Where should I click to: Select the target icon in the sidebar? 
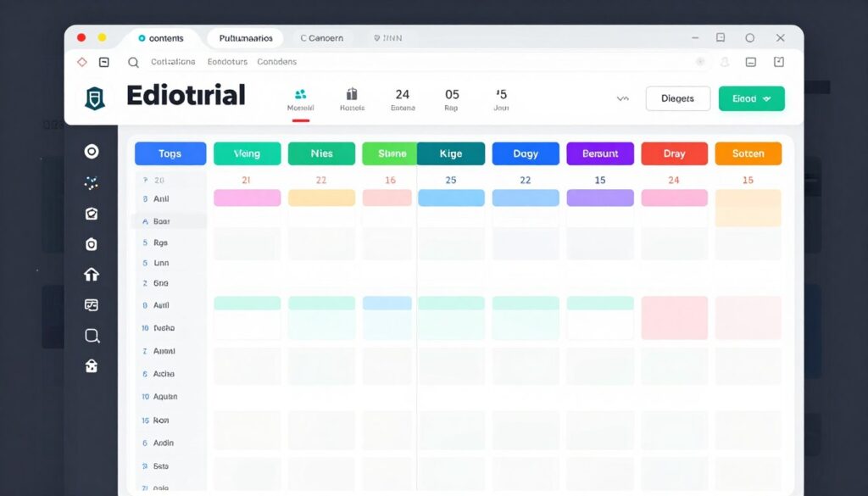pos(92,152)
